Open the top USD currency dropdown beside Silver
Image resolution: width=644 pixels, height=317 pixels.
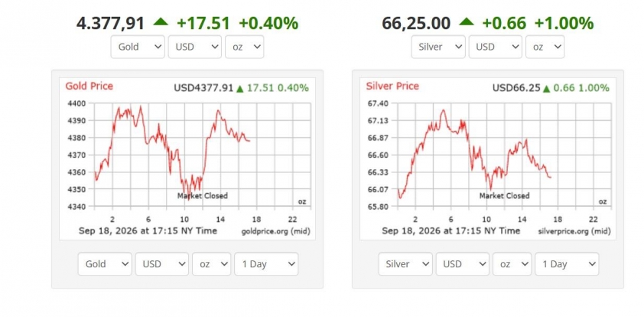(496, 47)
